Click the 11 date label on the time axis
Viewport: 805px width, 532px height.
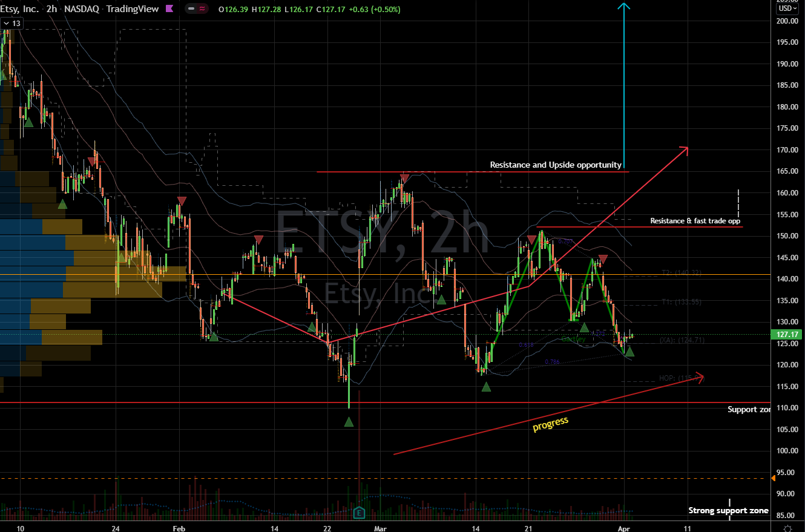[688, 528]
